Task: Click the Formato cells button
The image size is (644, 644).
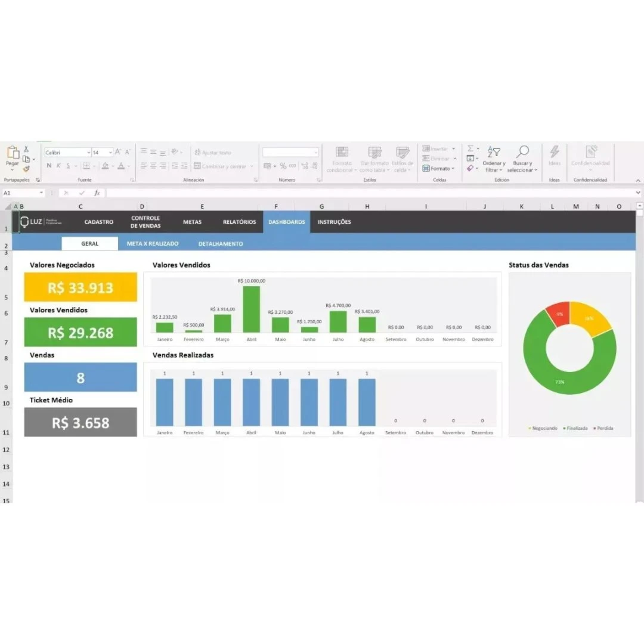Action: click(x=438, y=169)
